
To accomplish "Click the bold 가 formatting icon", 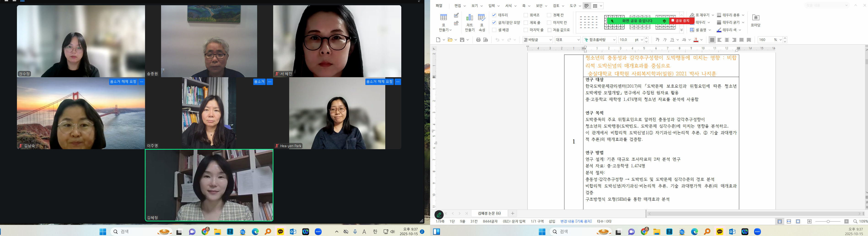I will 657,40.
